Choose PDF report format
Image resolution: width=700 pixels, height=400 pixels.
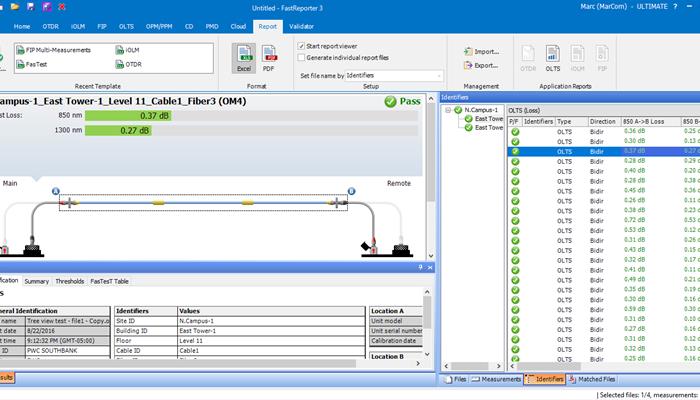pyautogui.click(x=269, y=58)
